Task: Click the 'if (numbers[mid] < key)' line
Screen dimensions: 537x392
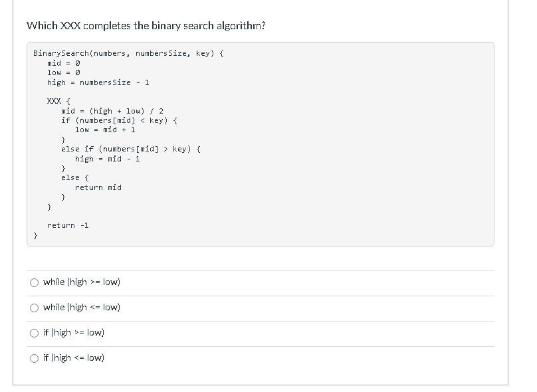Action: click(119, 120)
